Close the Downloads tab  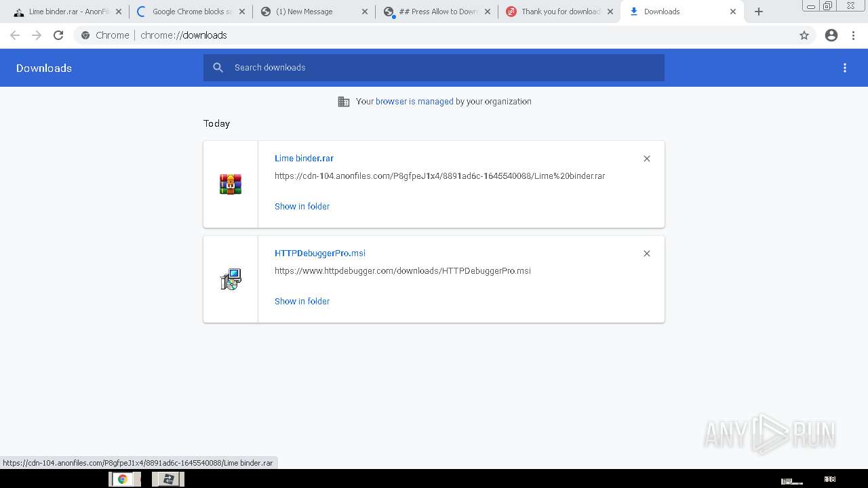point(733,12)
